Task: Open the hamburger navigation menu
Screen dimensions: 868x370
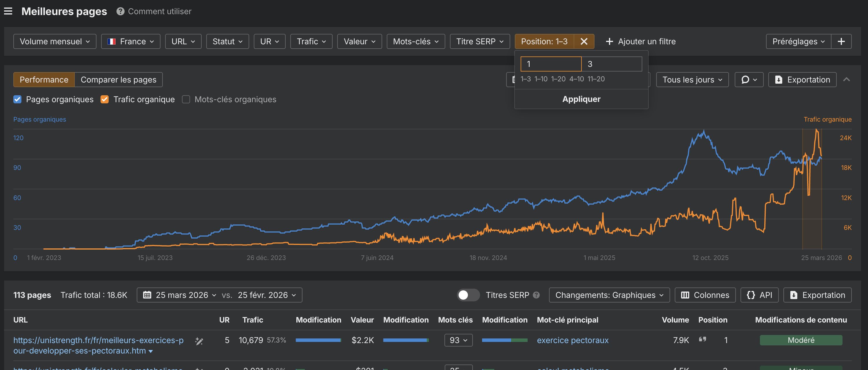Action: point(8,11)
